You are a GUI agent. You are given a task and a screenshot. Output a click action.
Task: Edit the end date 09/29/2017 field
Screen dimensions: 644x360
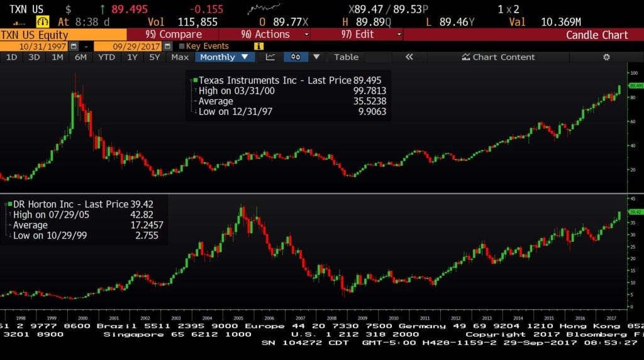tap(128, 46)
